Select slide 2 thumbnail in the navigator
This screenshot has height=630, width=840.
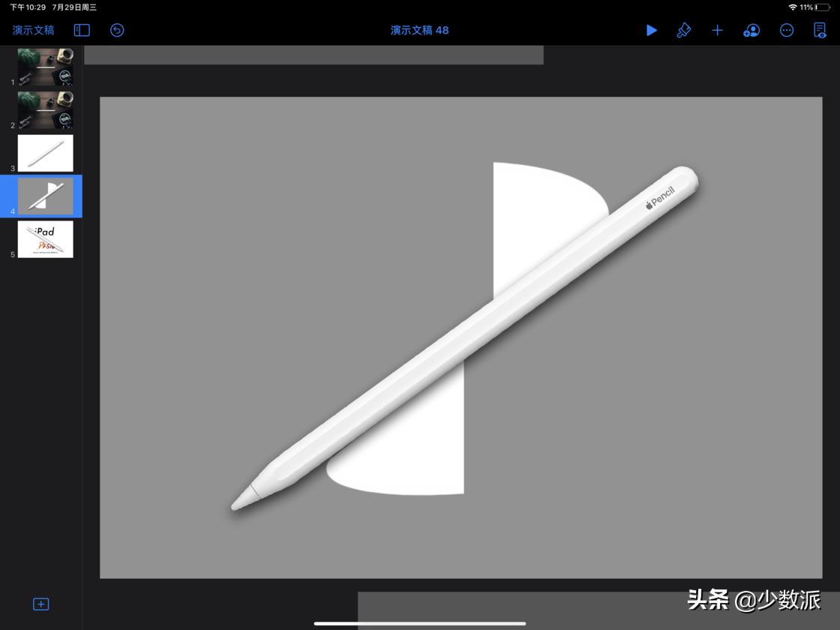click(43, 110)
